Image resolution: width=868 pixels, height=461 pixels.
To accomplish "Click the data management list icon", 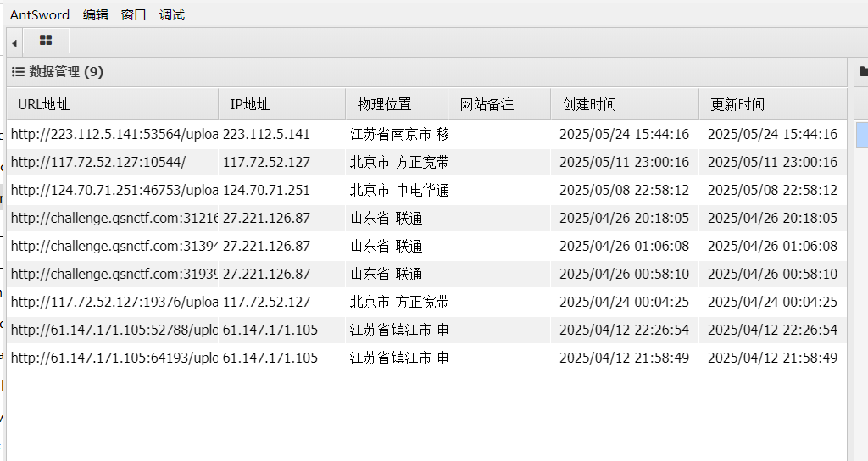I will (17, 72).
